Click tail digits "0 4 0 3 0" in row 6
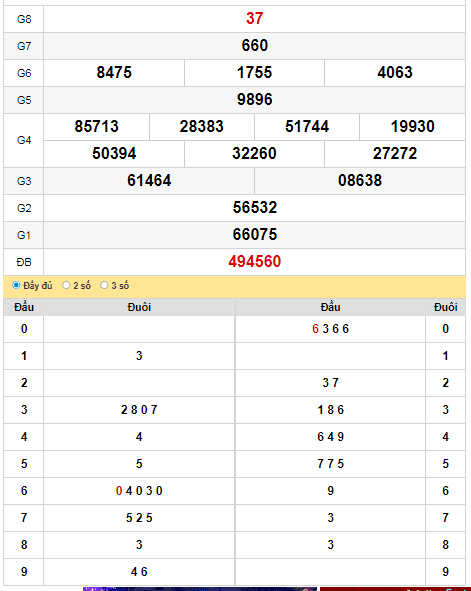This screenshot has width=471, height=591. point(139,491)
